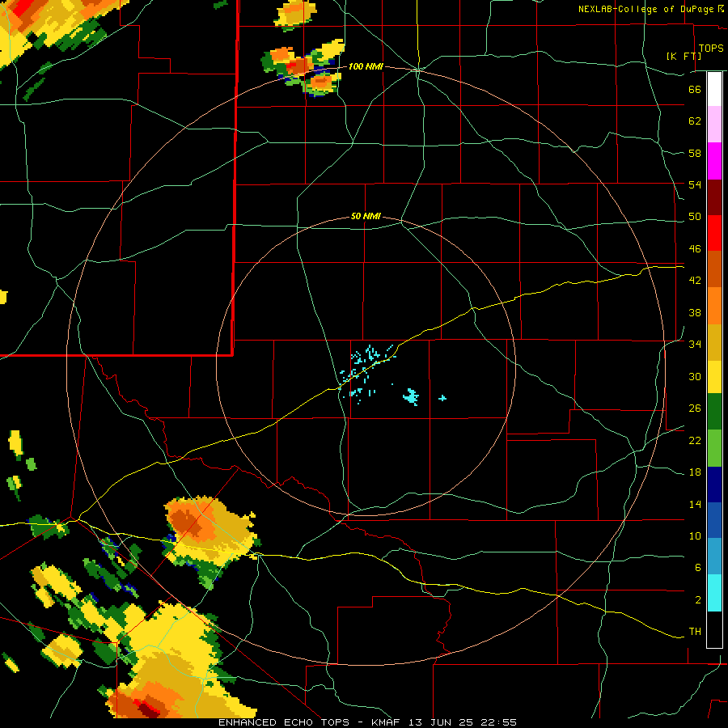
Task: Click the "[K FT]" units label
Action: 684,57
